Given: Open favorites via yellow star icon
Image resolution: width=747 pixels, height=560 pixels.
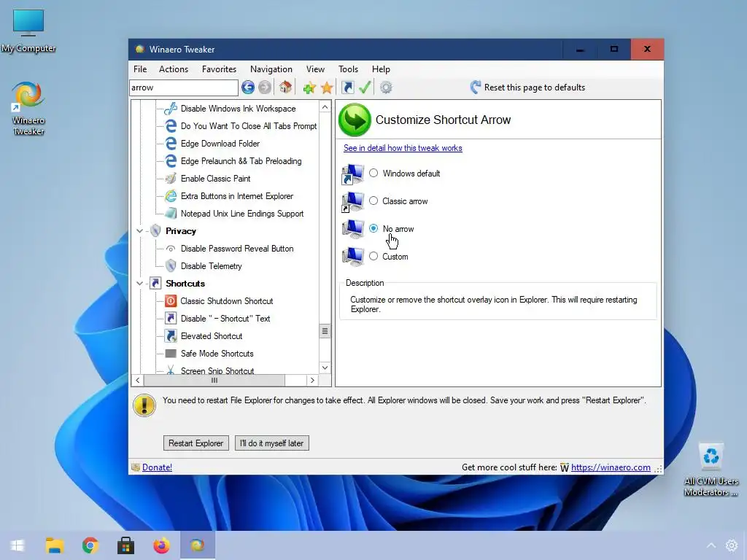Looking at the screenshot, I should tap(327, 87).
